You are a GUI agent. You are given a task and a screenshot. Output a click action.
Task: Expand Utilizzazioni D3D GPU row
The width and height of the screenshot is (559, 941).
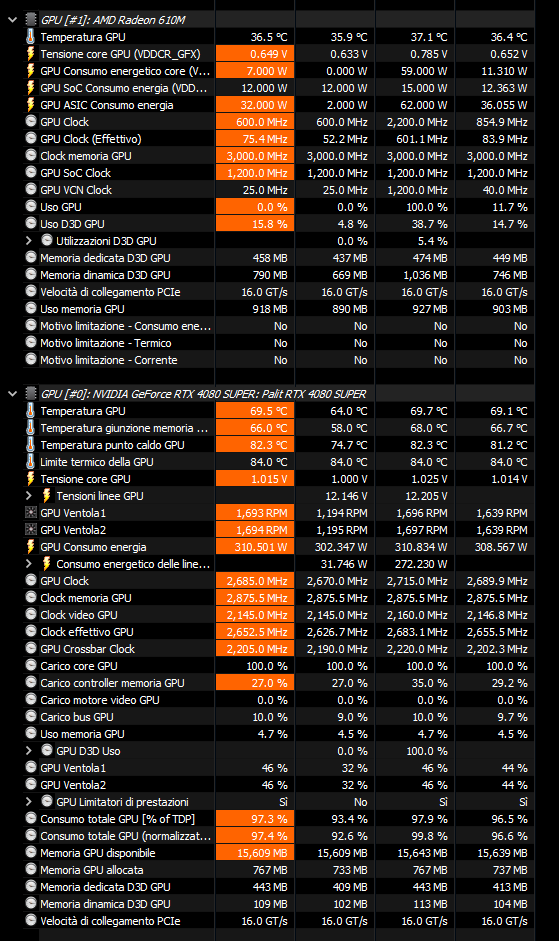[x=28, y=241]
